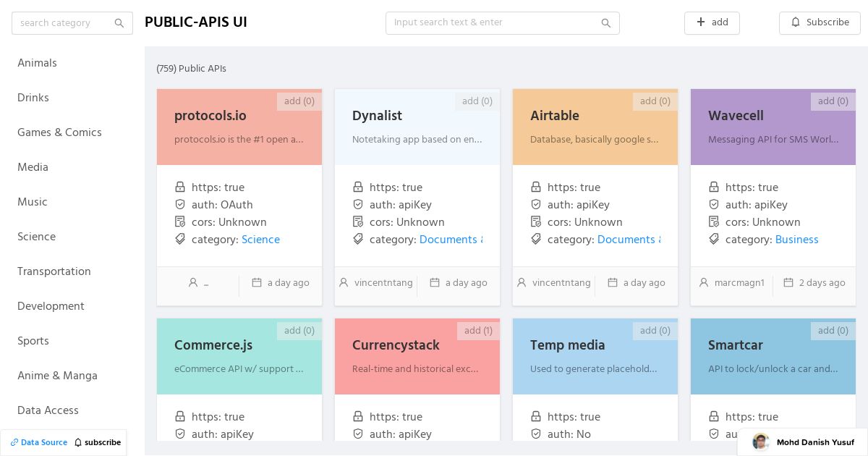This screenshot has height=456, width=868.
Task: Open Games & Comics category
Action: coord(59,132)
